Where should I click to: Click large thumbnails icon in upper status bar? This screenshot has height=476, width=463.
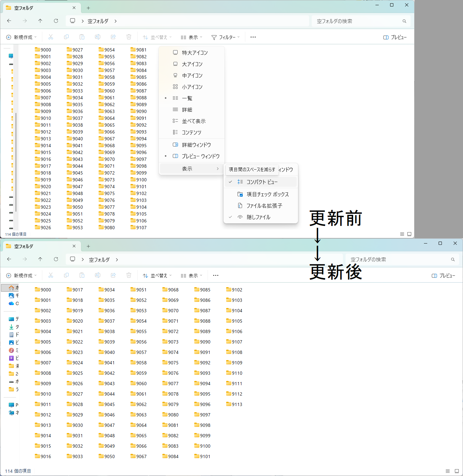(409, 234)
